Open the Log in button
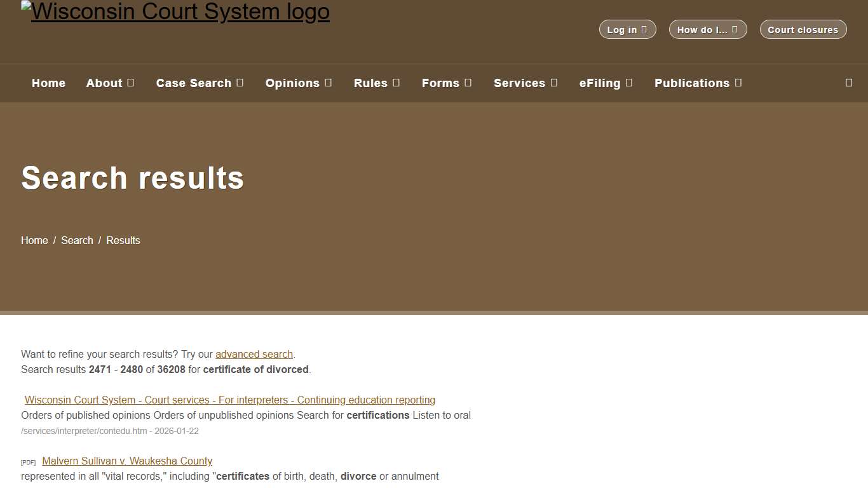Image resolution: width=868 pixels, height=488 pixels. coord(627,29)
